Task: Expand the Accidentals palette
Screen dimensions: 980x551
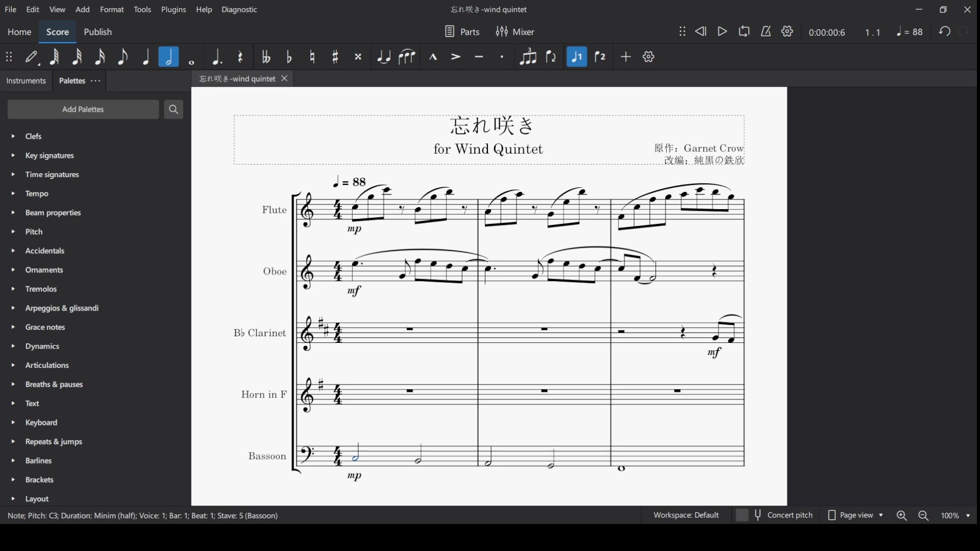Action: [13, 251]
